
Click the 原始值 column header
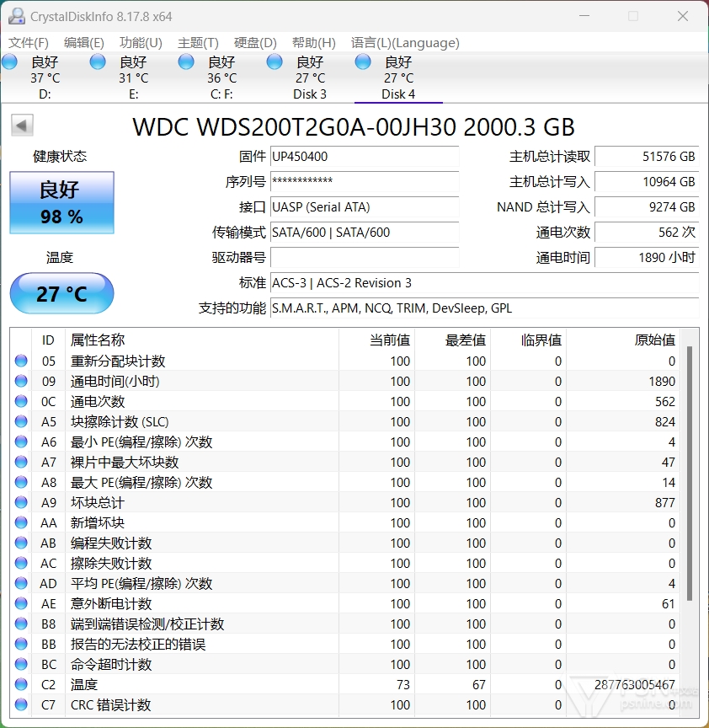point(623,340)
